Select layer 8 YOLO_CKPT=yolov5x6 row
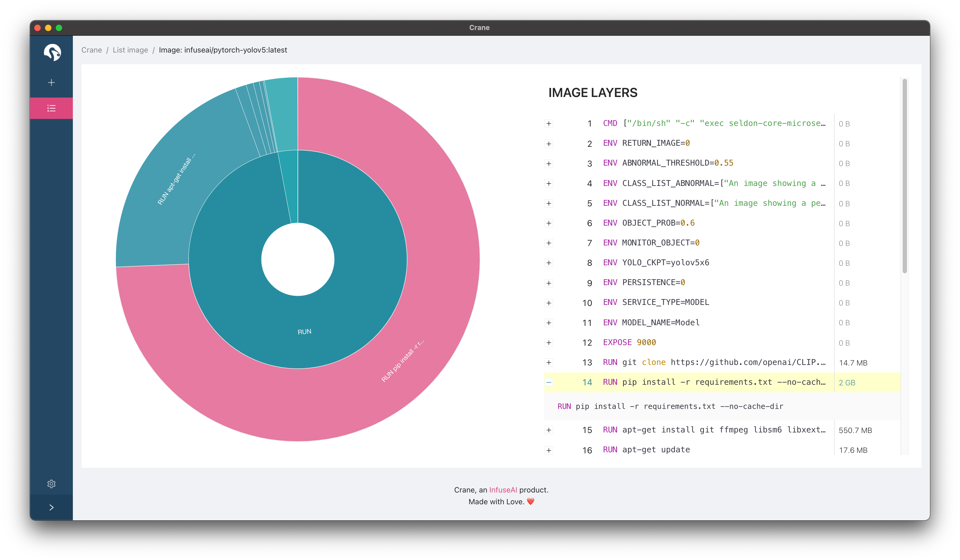Viewport: 960px width, 560px height. 666,263
